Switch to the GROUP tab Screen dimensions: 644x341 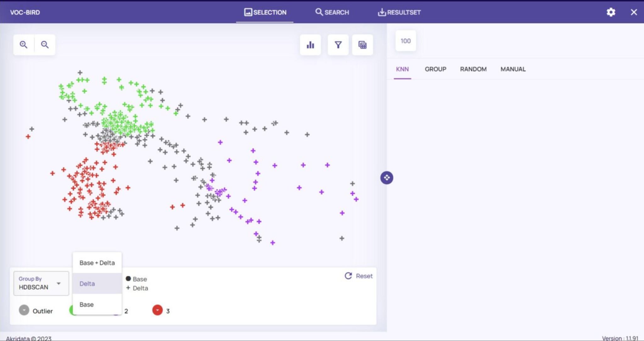tap(435, 69)
